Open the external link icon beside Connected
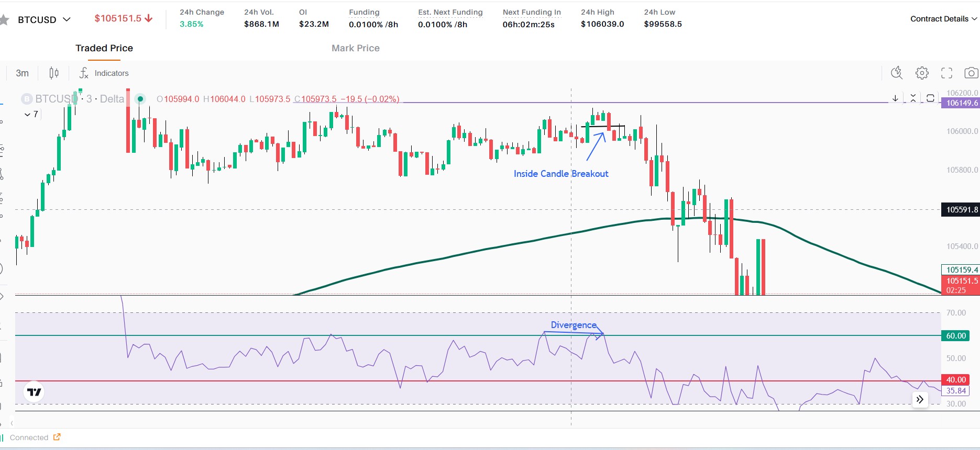 tap(57, 437)
